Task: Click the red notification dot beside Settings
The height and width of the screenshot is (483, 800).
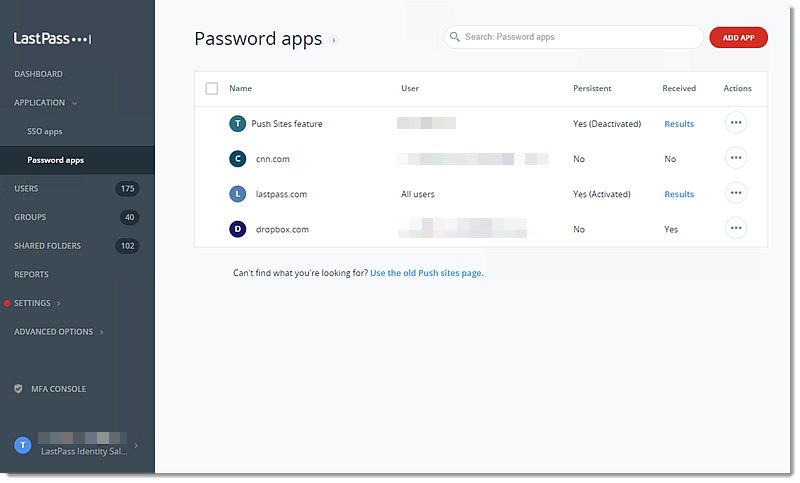Action: [x=7, y=303]
